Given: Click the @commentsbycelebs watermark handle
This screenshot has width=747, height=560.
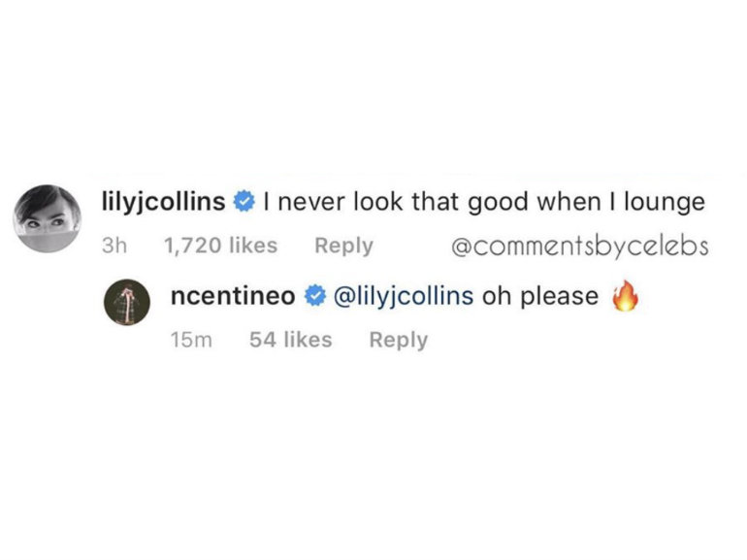Looking at the screenshot, I should click(x=580, y=246).
